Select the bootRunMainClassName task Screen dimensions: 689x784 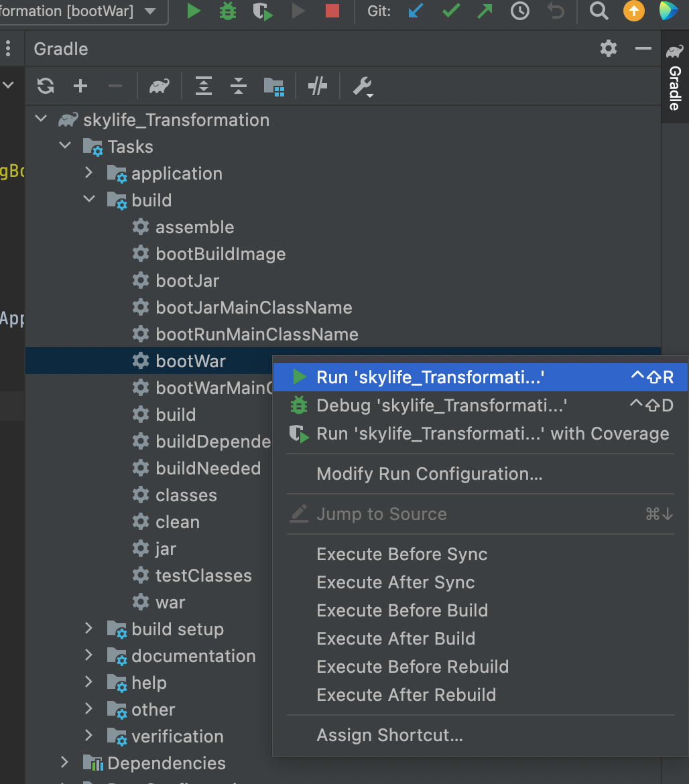[x=257, y=334]
